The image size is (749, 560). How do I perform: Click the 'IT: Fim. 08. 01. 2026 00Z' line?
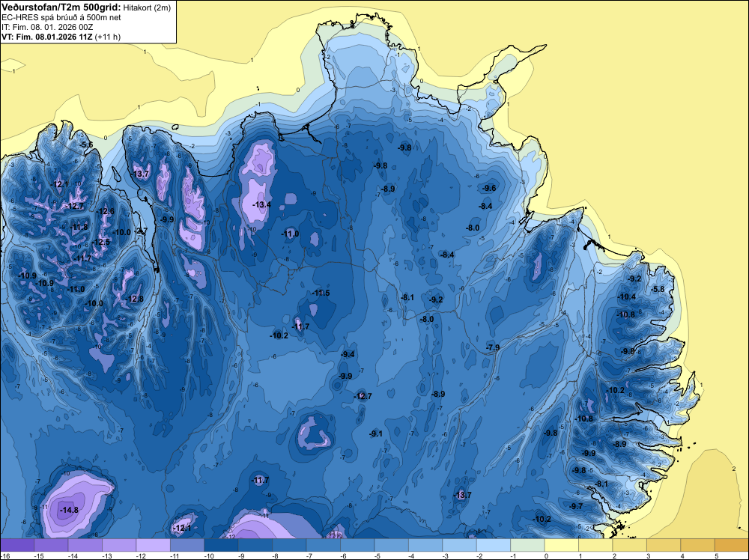click(47, 27)
